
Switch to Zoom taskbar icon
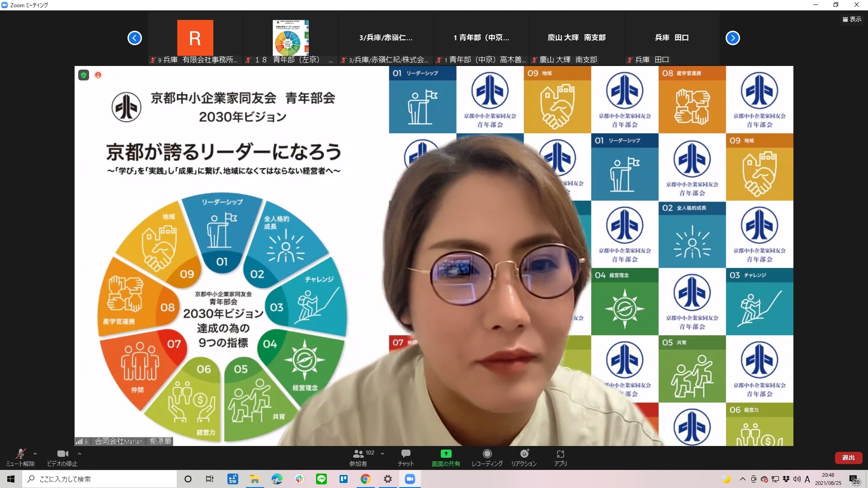[x=410, y=479]
